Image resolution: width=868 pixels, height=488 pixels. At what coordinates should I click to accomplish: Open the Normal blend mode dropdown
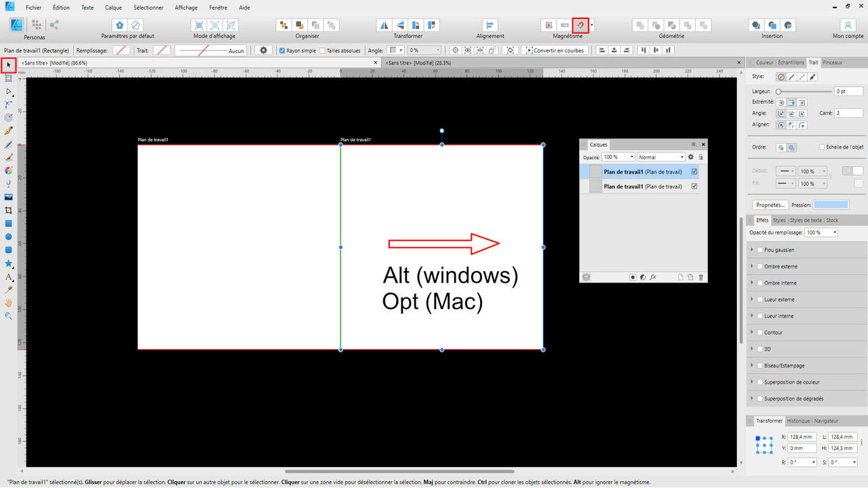[660, 157]
